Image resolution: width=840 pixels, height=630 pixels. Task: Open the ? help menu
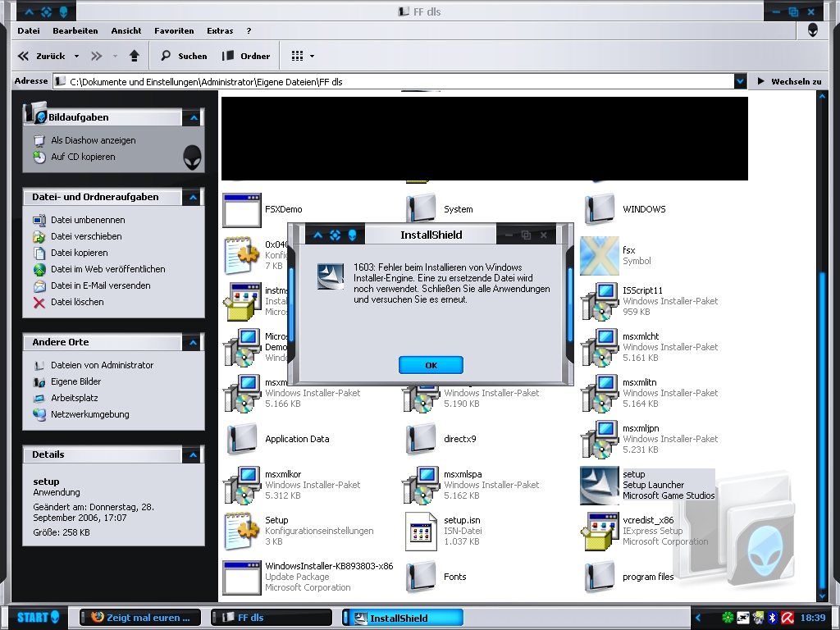(249, 30)
